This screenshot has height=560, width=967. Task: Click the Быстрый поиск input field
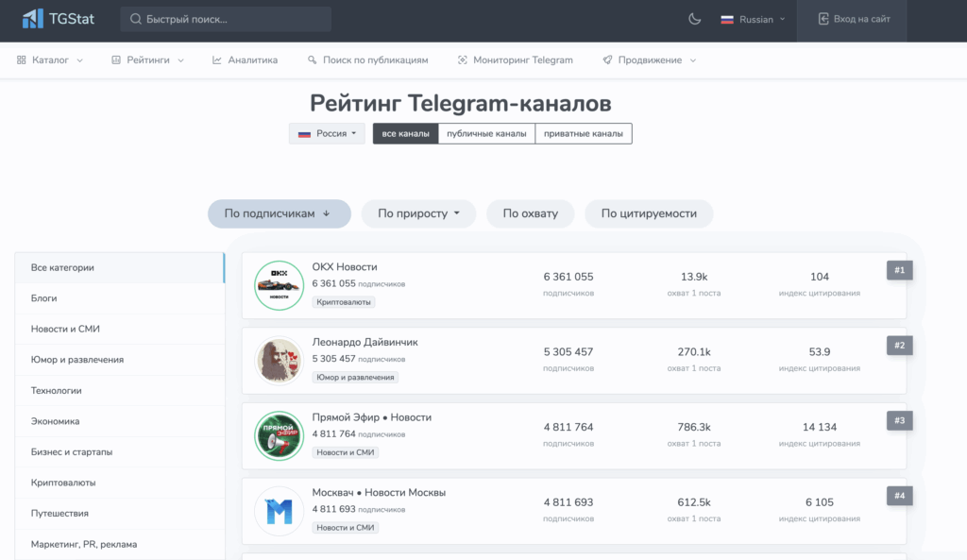click(x=231, y=19)
